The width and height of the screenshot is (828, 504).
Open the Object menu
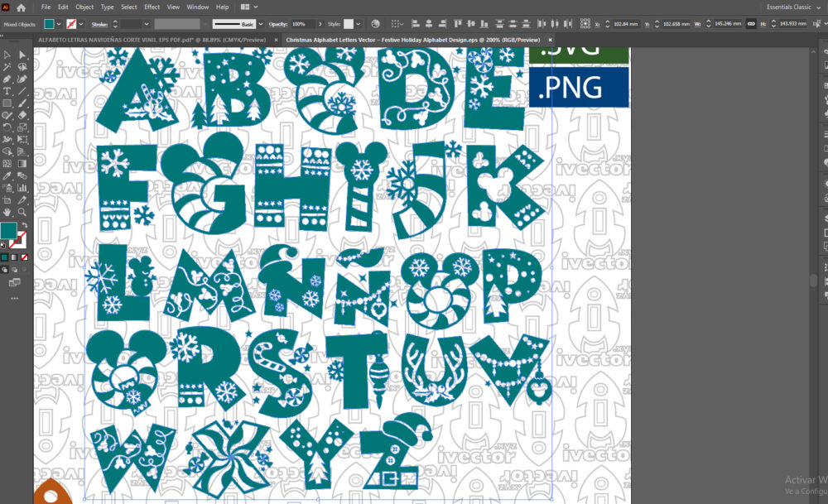(x=84, y=7)
